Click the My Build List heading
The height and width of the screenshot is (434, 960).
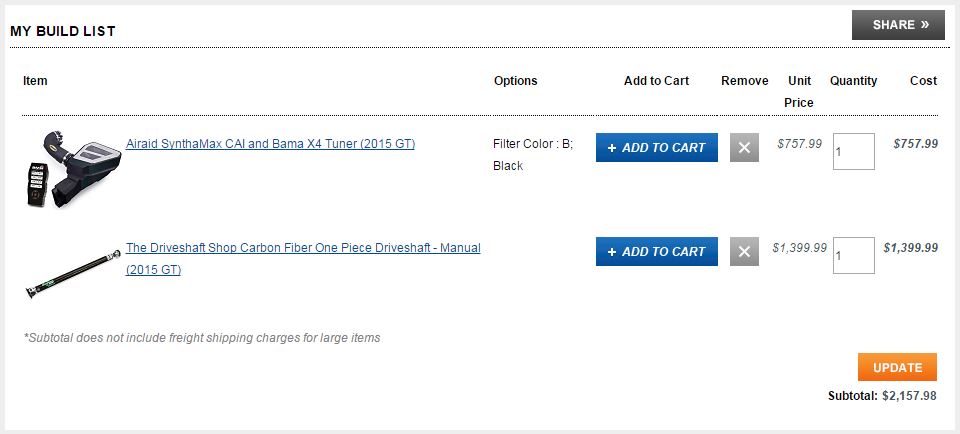[63, 31]
